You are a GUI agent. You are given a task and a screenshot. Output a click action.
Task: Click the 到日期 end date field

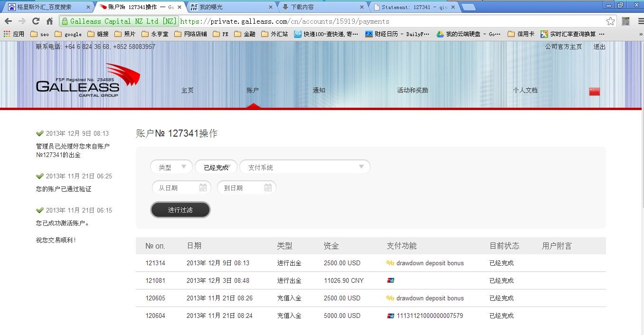pos(246,187)
